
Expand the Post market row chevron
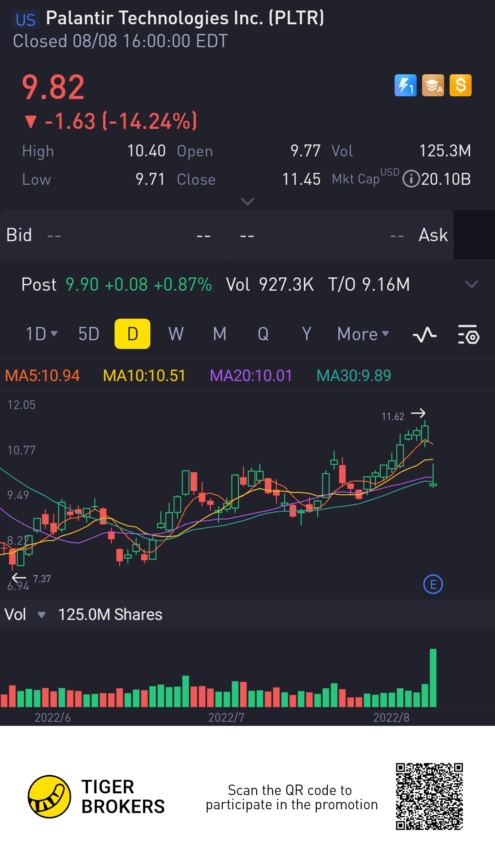coord(471,284)
